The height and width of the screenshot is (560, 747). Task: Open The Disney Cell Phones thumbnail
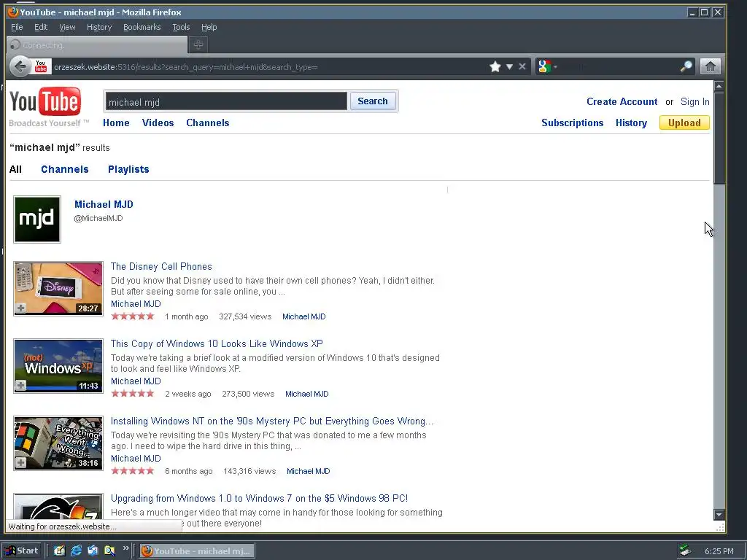click(58, 289)
